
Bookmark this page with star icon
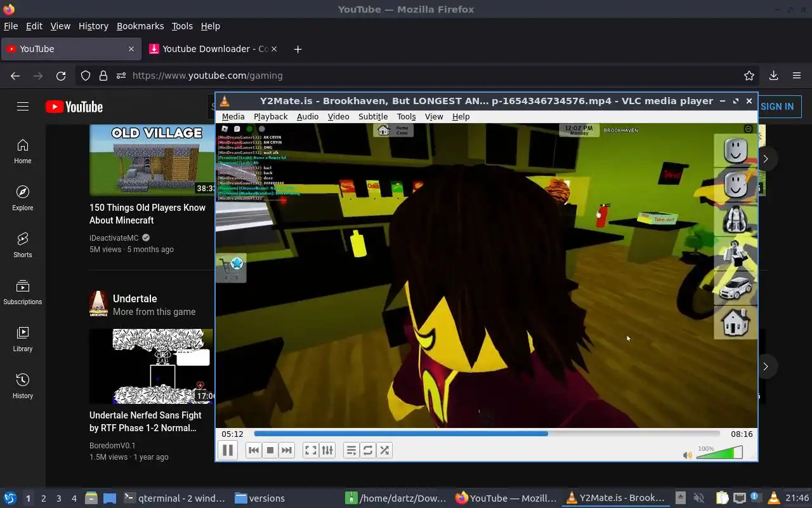point(749,76)
